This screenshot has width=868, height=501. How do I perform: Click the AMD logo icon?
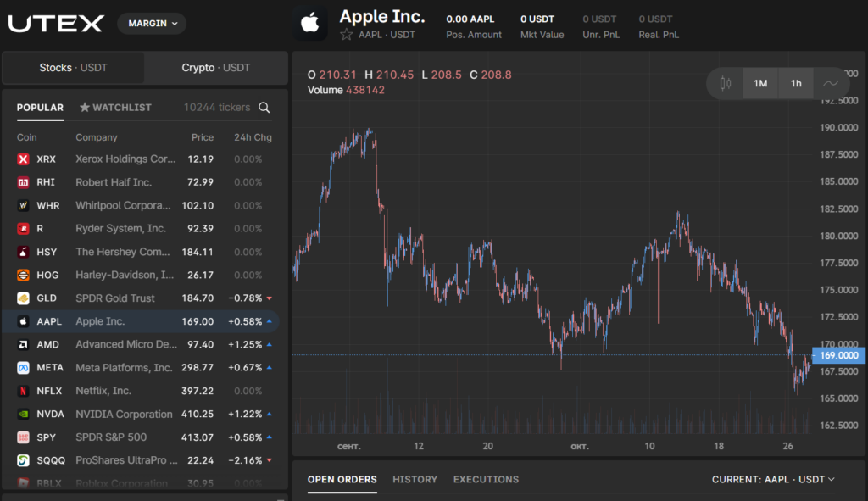coord(23,344)
